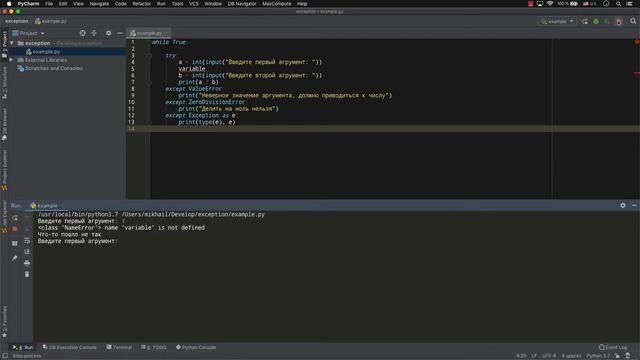Click the Debug bug icon in toolbar

click(596, 21)
